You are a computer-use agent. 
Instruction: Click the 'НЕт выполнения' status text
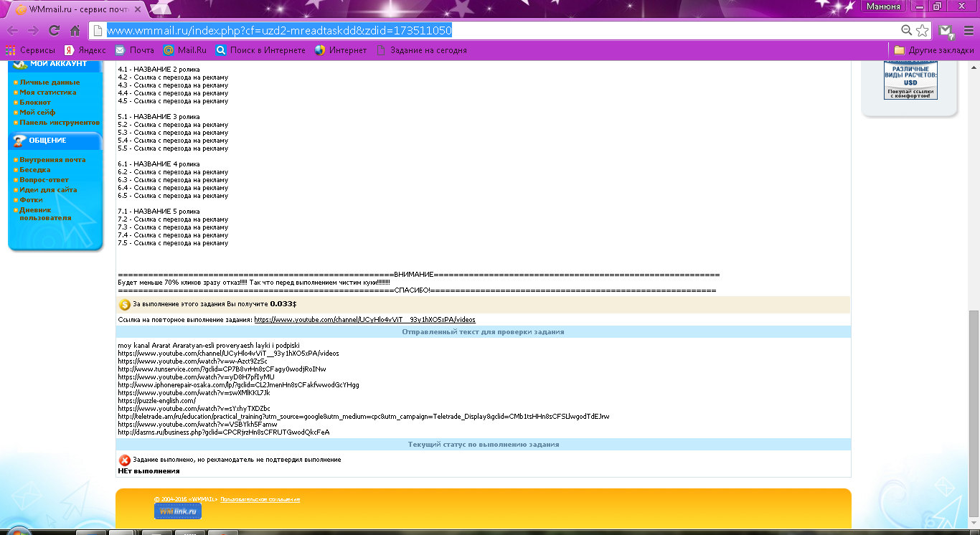[x=149, y=471]
